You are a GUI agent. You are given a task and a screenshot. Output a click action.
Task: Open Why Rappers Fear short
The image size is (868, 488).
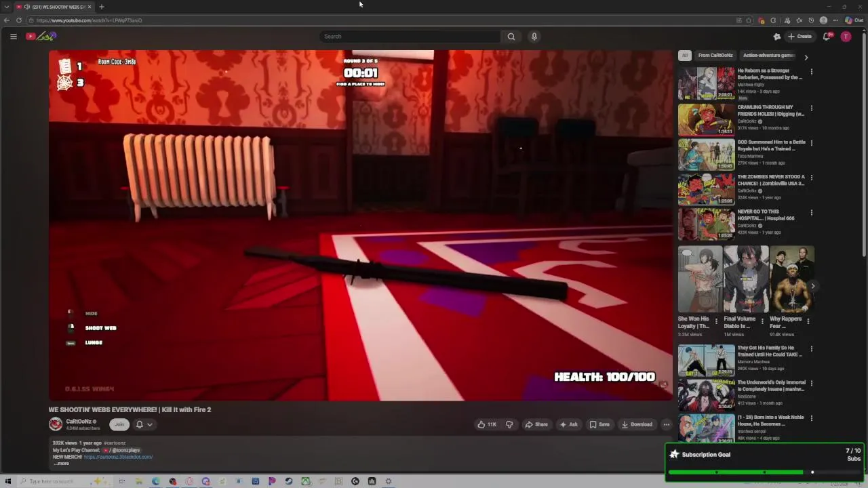[x=791, y=279]
